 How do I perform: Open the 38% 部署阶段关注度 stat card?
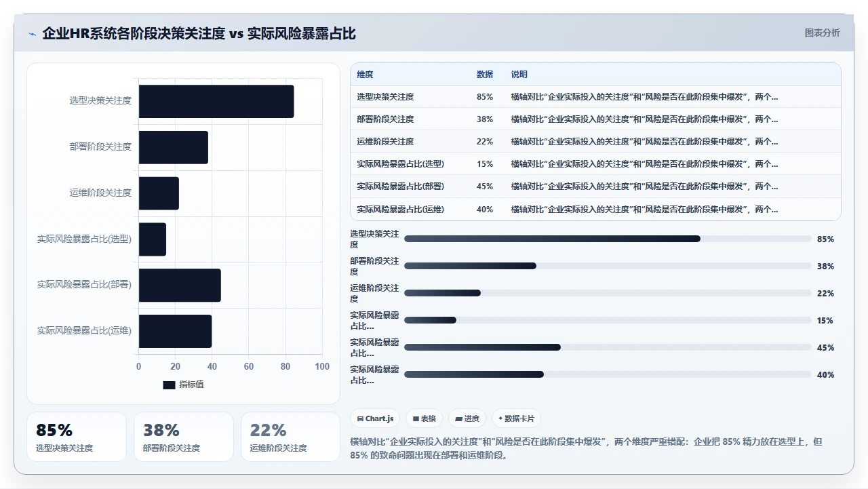point(184,437)
